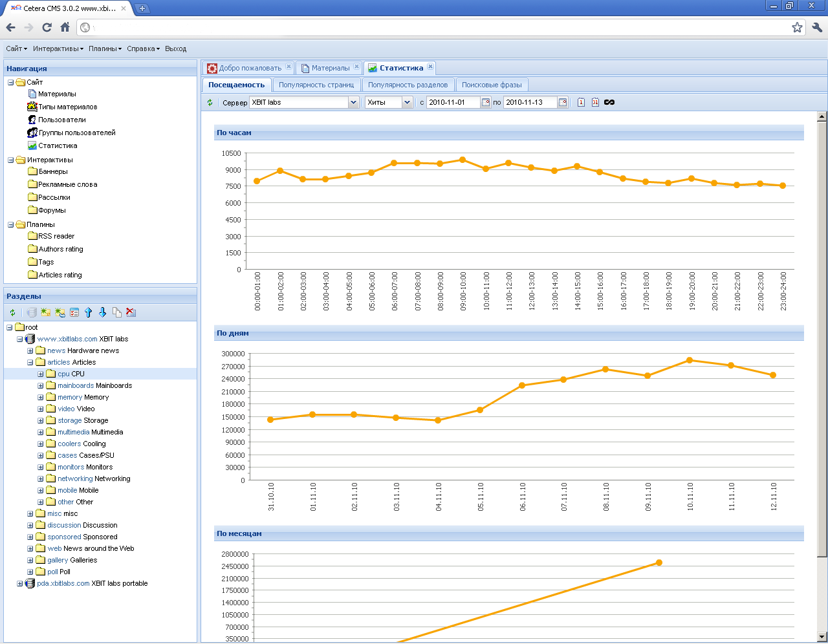Open the Хиты metric dropdown
Viewport: 828px width, 644px height.
coord(407,102)
